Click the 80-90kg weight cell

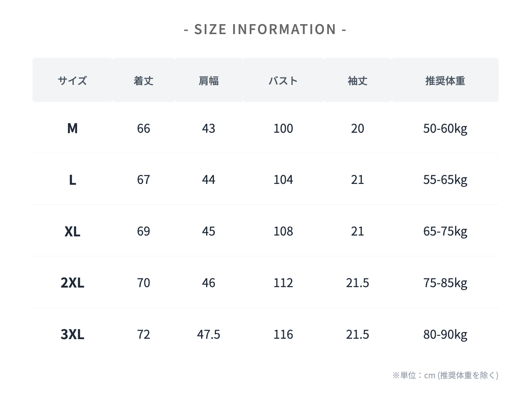[445, 334]
